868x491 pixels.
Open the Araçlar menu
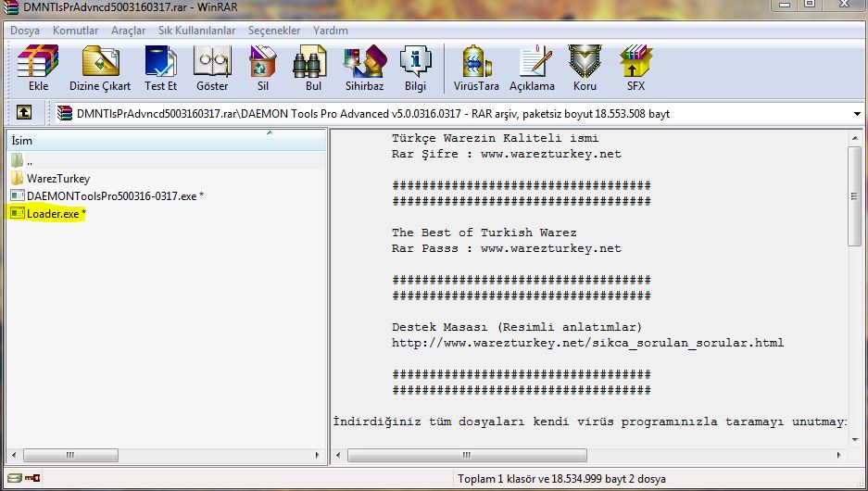128,31
